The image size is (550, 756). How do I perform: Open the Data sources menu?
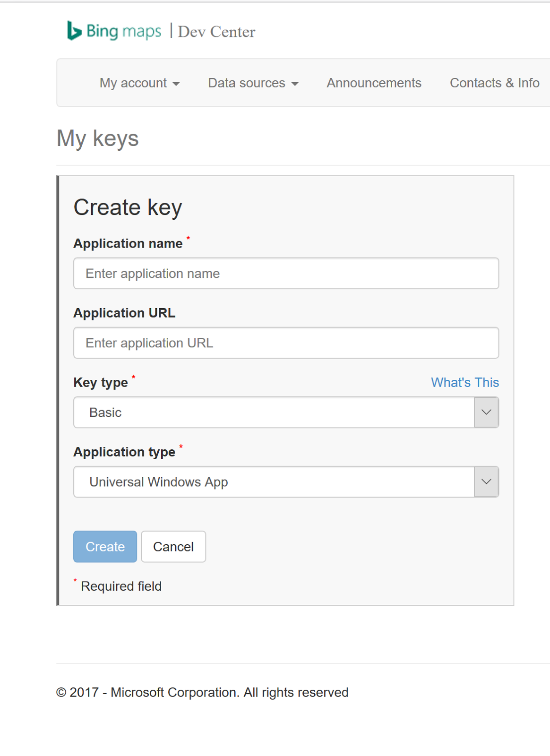tap(247, 83)
